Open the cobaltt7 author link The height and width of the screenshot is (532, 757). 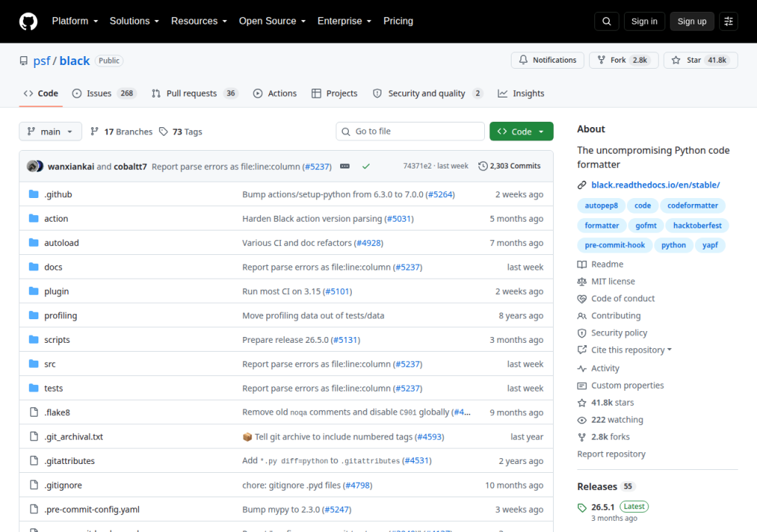click(x=130, y=166)
